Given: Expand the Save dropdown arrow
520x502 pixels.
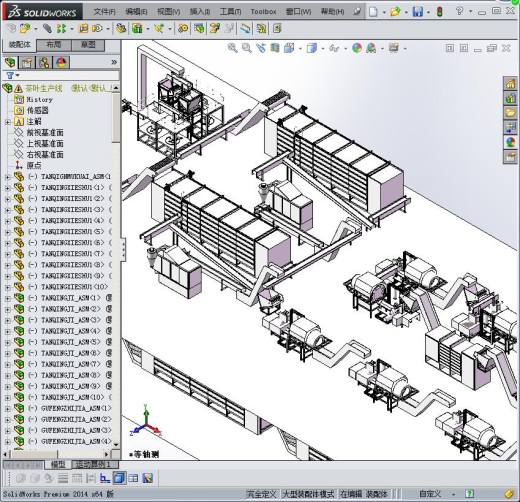Looking at the screenshot, I should click(x=428, y=12).
